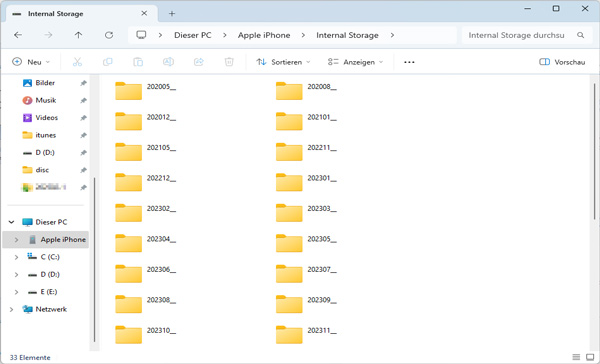Refresh the current folder view
The height and width of the screenshot is (364, 600).
109,35
